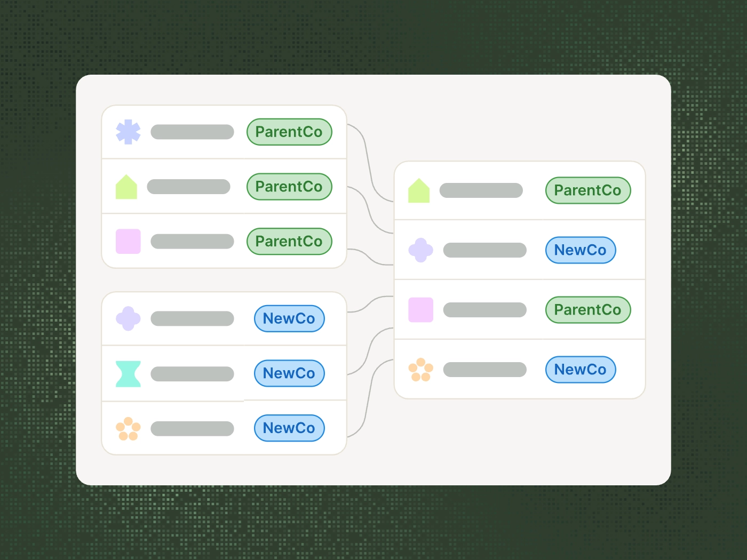Switch to the pink square ParentCo row on the right
The height and width of the screenshot is (560, 747).
(x=519, y=310)
